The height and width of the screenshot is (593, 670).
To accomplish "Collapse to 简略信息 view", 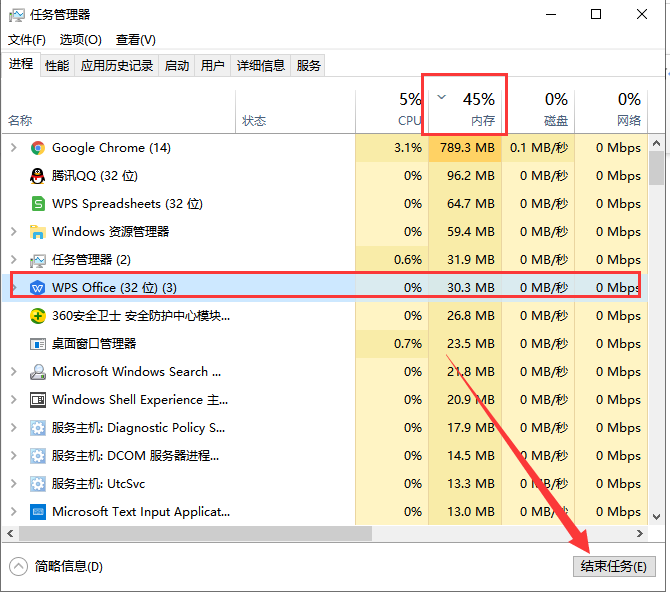I will pos(57,567).
